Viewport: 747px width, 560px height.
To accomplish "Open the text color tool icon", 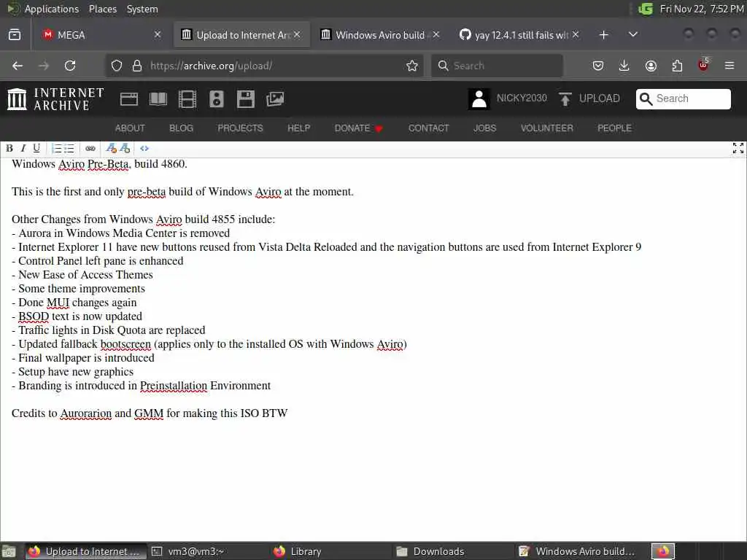I will [x=111, y=148].
